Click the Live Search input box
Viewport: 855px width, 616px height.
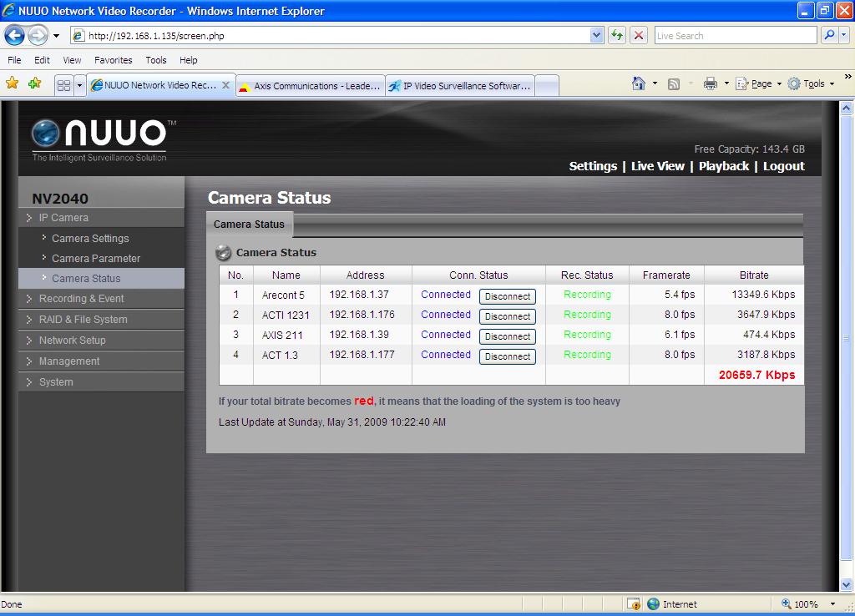pos(735,36)
